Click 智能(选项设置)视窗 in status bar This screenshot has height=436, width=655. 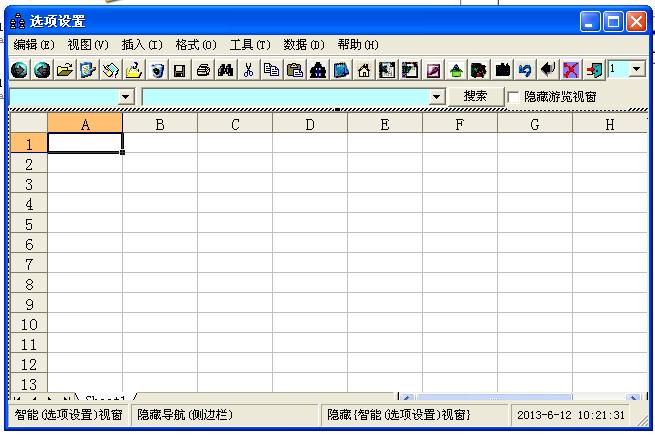point(69,415)
